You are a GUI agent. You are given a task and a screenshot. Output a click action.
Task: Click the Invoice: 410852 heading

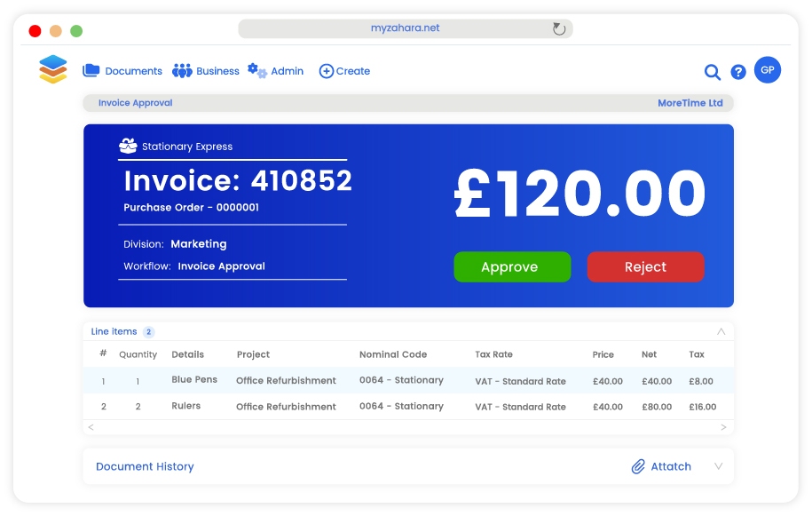238,181
